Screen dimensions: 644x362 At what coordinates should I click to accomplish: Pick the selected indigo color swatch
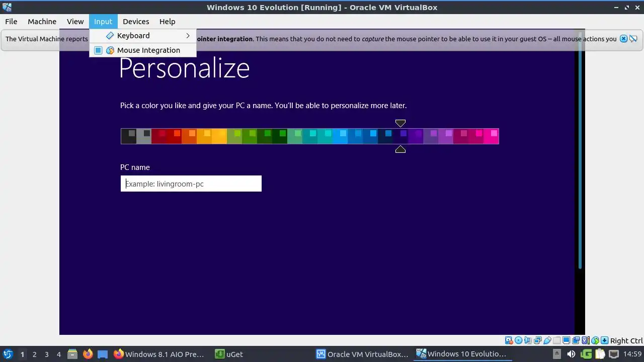[x=400, y=136]
